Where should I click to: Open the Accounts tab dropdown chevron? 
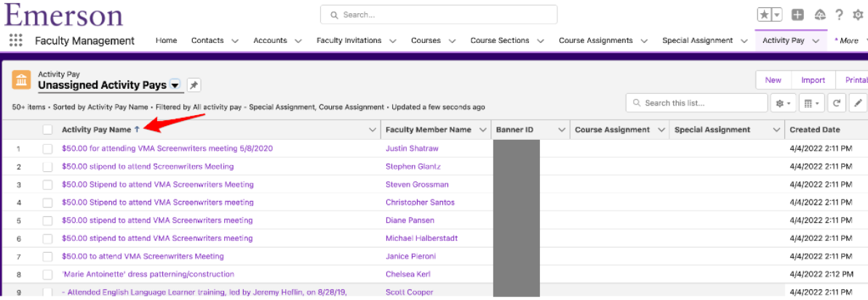click(298, 41)
